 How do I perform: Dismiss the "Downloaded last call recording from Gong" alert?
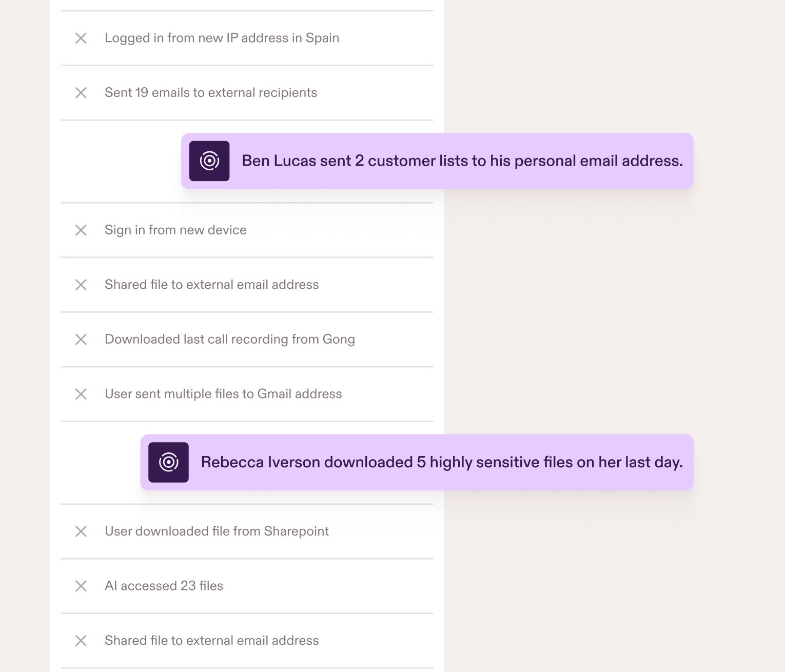(81, 340)
